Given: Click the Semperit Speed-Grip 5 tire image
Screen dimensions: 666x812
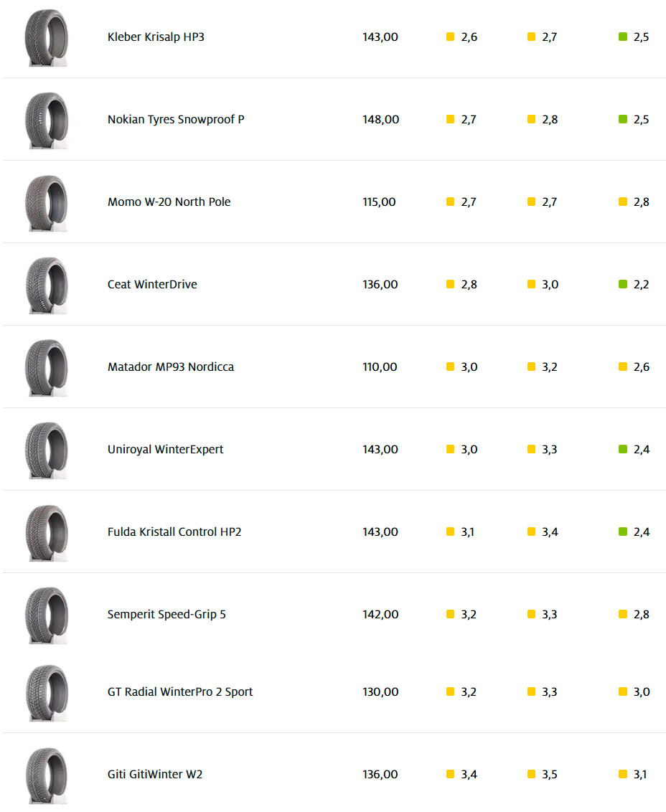Looking at the screenshot, I should (x=47, y=615).
